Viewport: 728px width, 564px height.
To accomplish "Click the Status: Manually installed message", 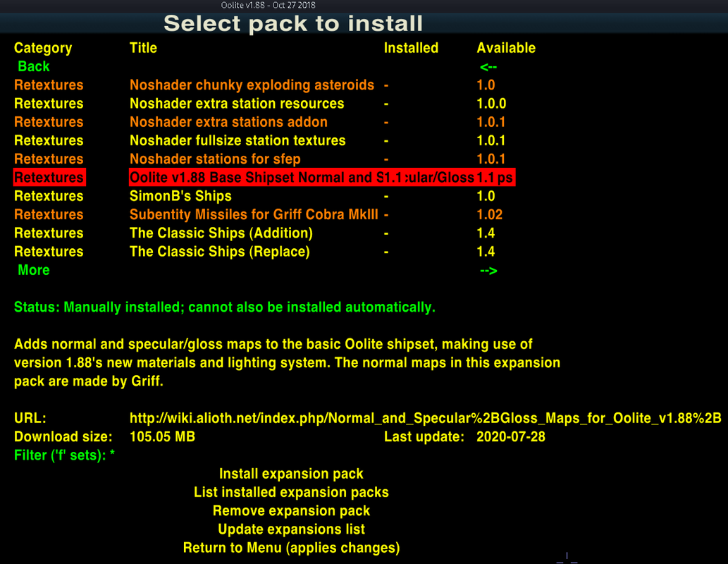I will 225,307.
